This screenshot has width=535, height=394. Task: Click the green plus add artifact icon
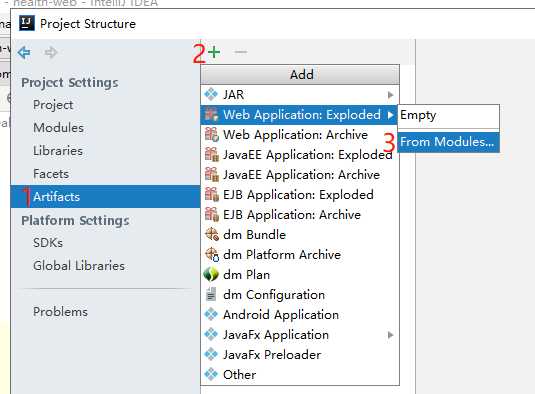[x=214, y=52]
